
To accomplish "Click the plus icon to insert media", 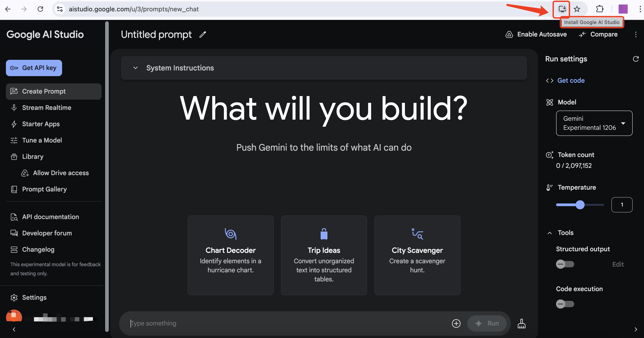I will tap(456, 323).
